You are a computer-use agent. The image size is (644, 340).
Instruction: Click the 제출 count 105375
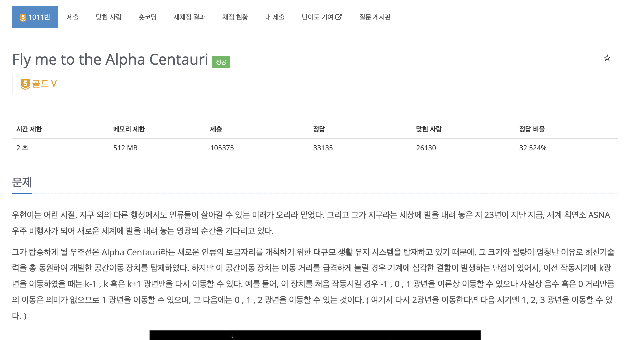click(222, 148)
